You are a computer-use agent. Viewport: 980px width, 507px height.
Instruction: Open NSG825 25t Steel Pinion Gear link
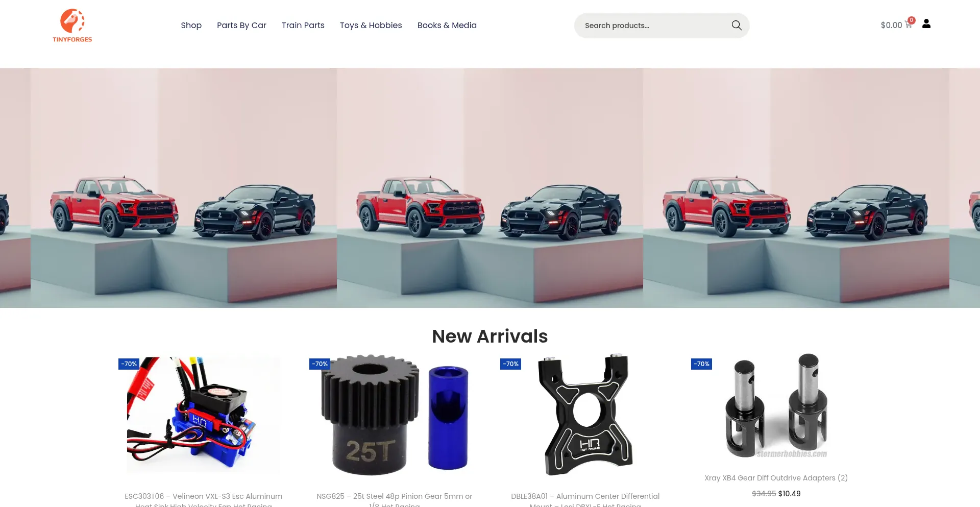click(395, 500)
